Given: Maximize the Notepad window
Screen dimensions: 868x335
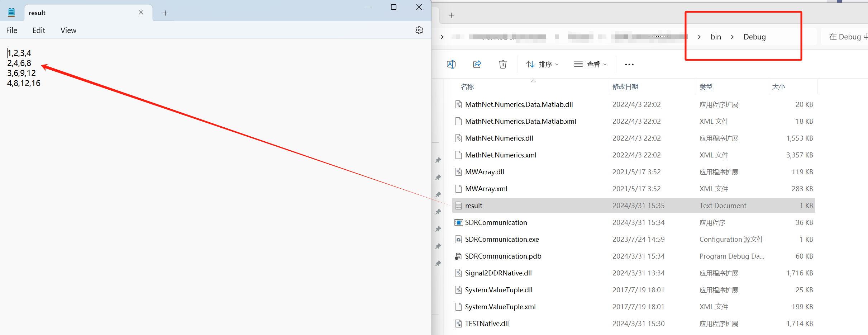Looking at the screenshot, I should point(394,7).
